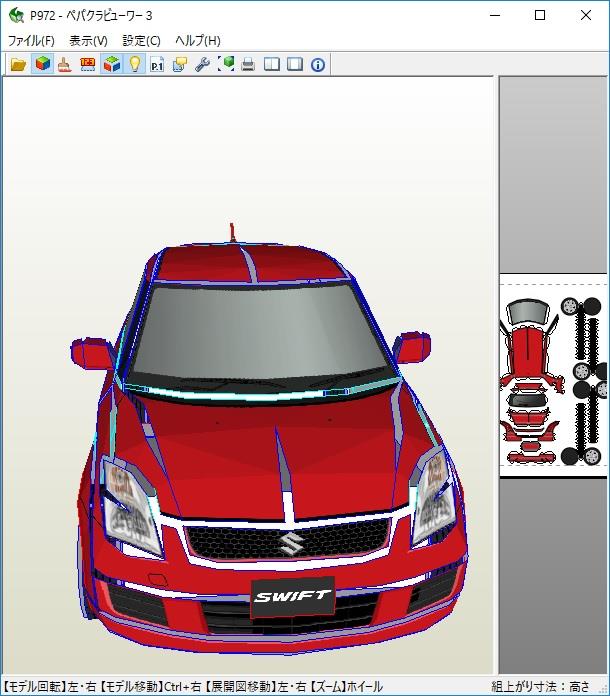Click the P.1 page icon
The image size is (610, 696).
coord(157,65)
